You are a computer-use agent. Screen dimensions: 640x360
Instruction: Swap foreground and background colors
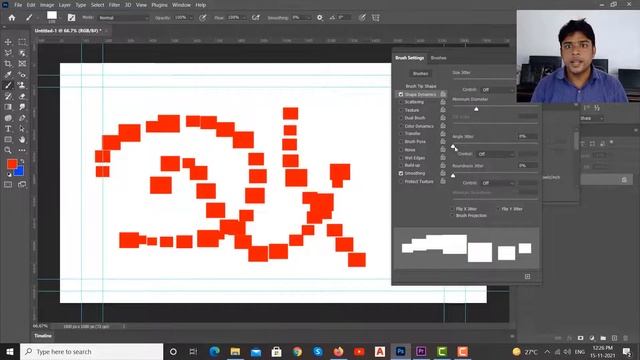[x=22, y=161]
